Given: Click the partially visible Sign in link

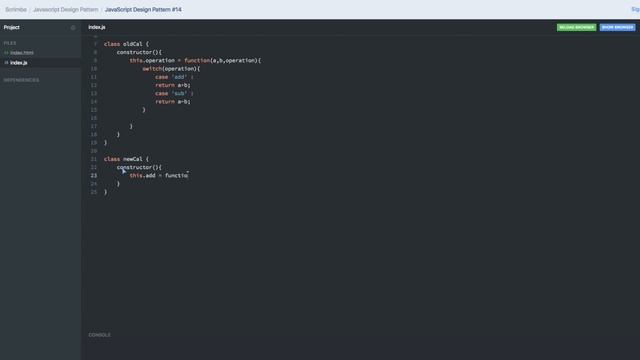Looking at the screenshot, I should (x=636, y=9).
